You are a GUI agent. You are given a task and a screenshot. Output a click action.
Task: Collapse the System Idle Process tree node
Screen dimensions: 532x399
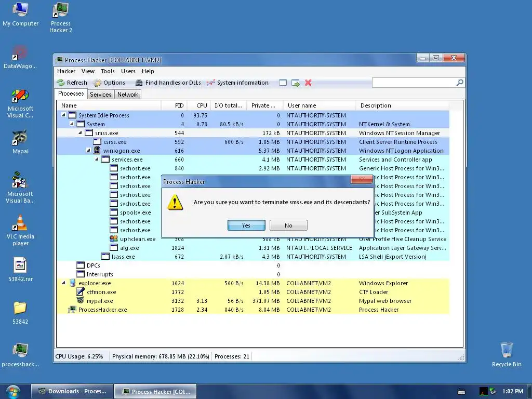tap(63, 115)
